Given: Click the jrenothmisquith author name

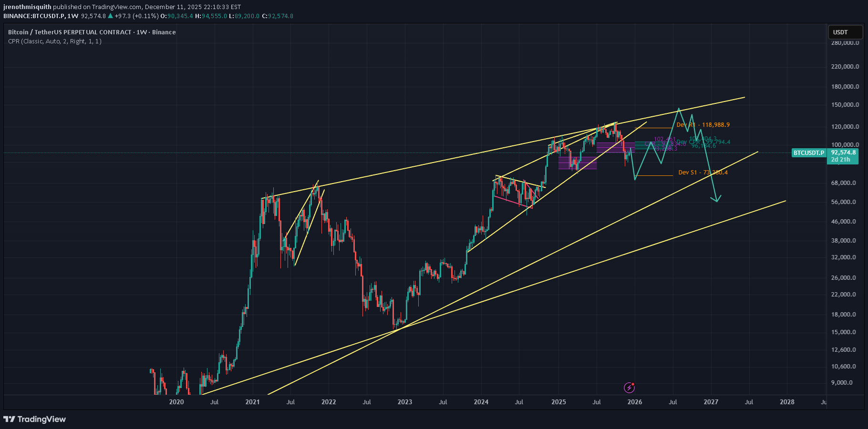Looking at the screenshot, I should [27, 7].
